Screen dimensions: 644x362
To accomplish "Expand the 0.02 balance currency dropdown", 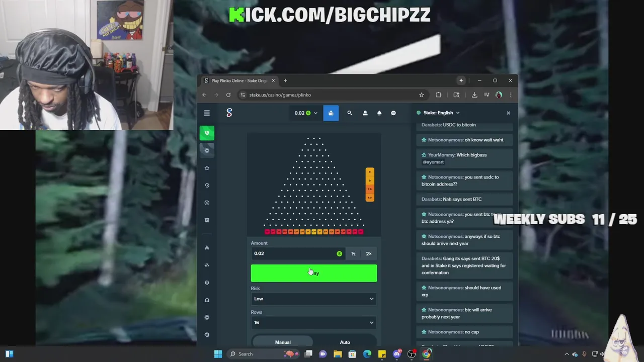I will click(306, 113).
